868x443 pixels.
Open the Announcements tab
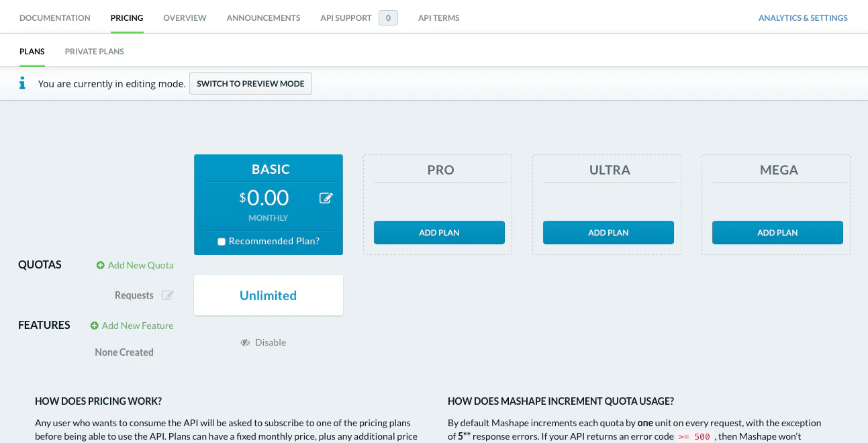pyautogui.click(x=263, y=18)
